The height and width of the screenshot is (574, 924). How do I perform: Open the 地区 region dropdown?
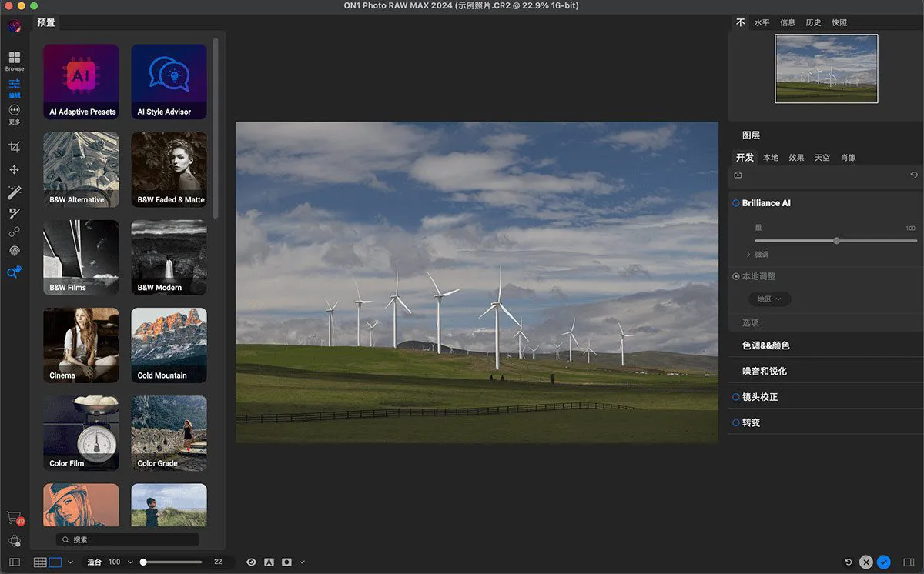[769, 299]
